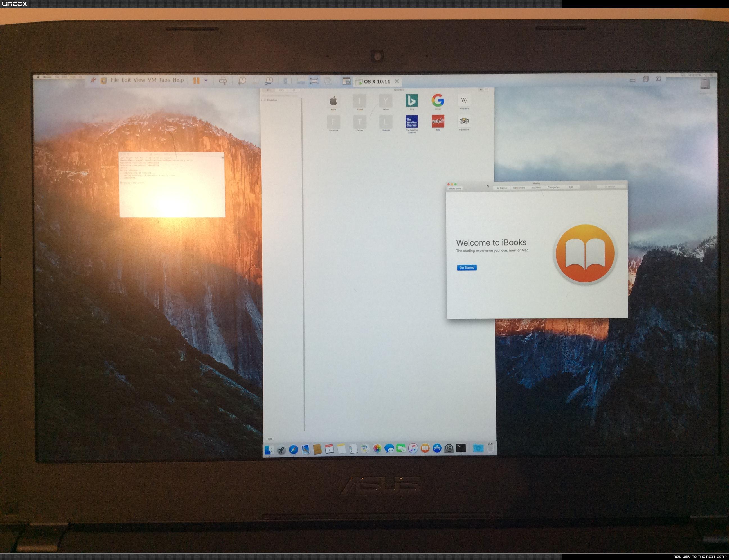Open Facebook favorite in Safari

coord(334,123)
